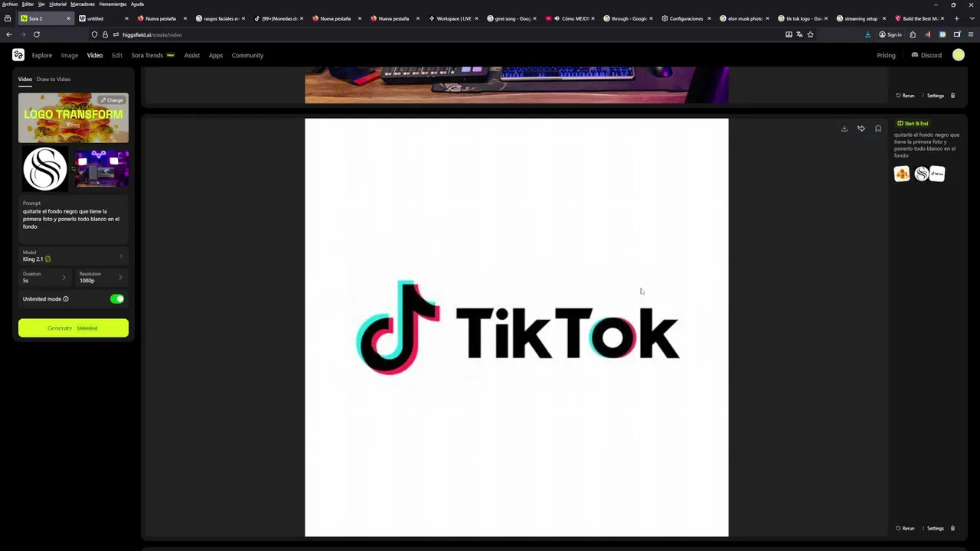
Task: Close the 'untitled' browser tab
Action: pos(126,18)
